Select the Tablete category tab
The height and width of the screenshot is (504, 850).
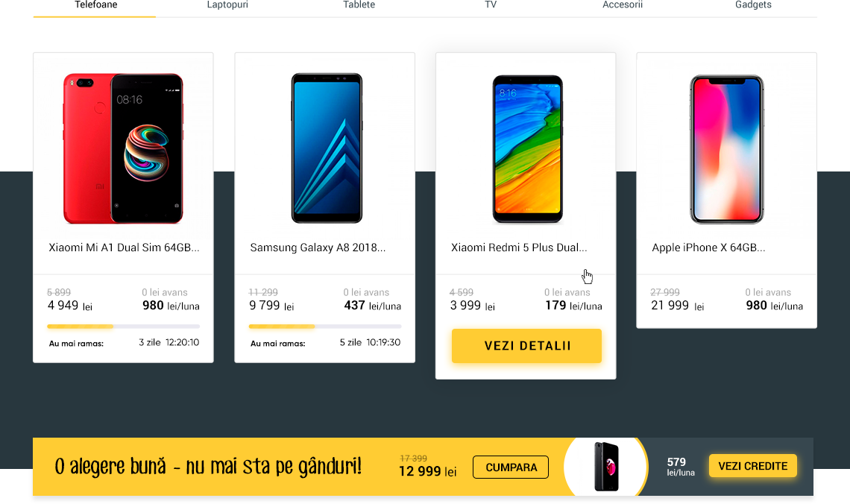(359, 5)
